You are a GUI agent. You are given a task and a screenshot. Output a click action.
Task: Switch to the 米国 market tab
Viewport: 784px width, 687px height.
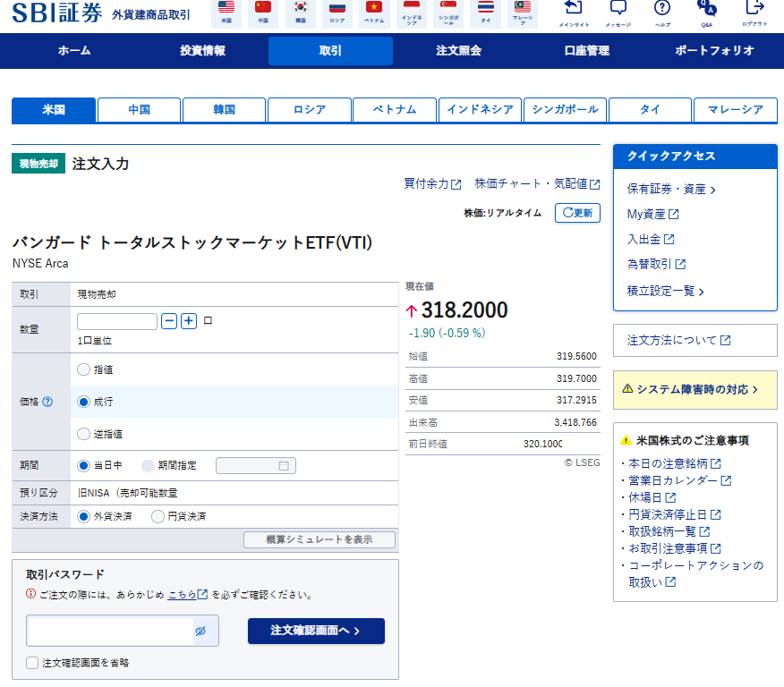click(x=54, y=110)
